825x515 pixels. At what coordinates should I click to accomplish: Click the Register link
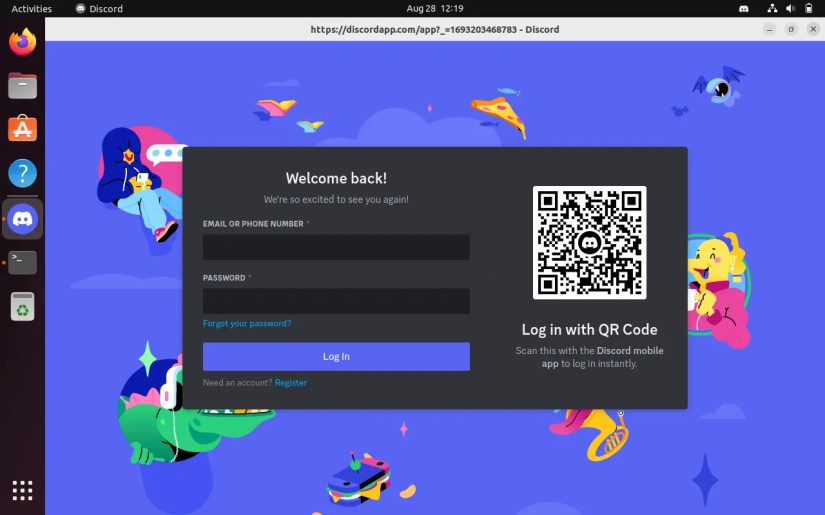coord(290,382)
